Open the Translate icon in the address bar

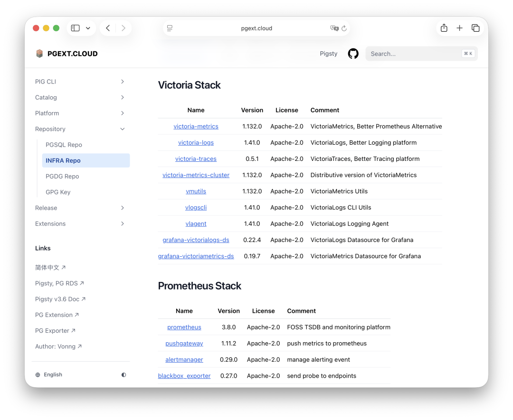[x=335, y=28]
